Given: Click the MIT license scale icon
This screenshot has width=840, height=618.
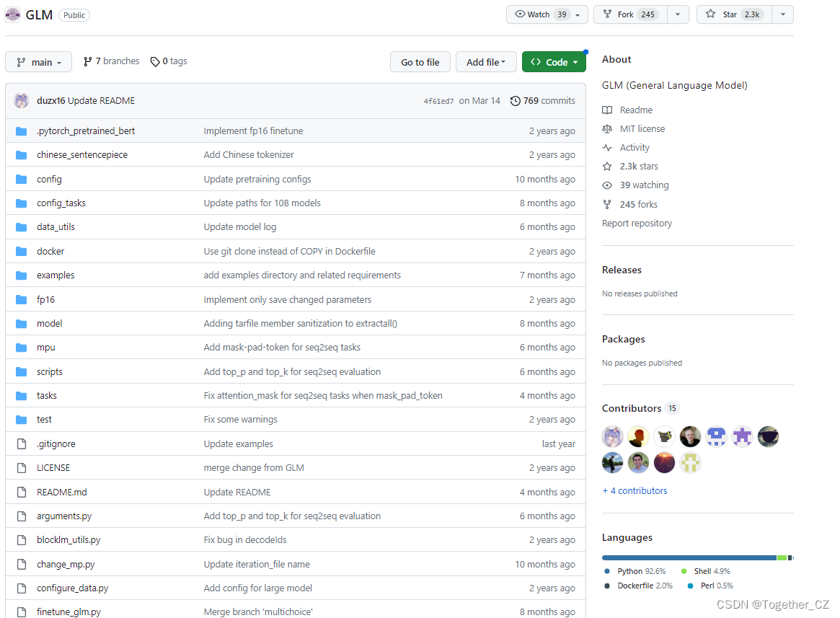Looking at the screenshot, I should point(607,128).
